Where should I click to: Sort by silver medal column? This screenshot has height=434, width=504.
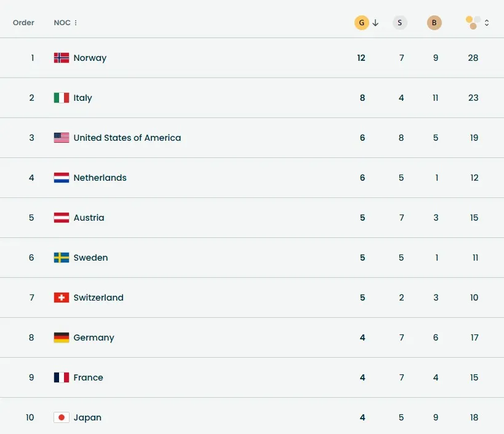(x=400, y=23)
